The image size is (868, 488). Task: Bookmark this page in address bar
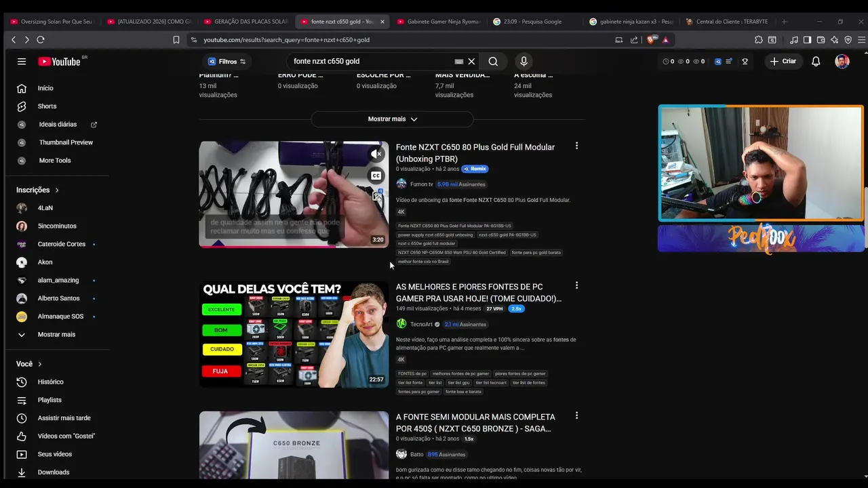pos(176,40)
